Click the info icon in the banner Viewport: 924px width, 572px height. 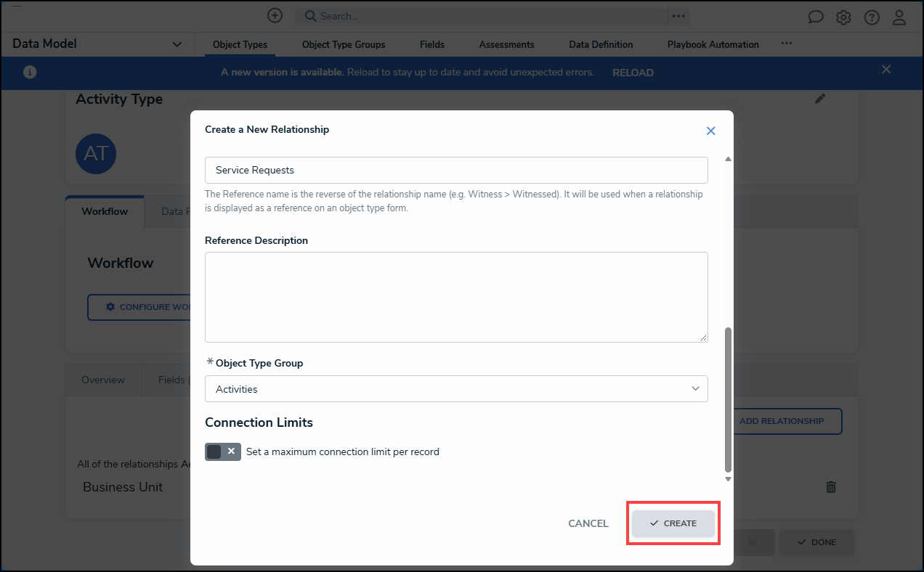tap(30, 72)
